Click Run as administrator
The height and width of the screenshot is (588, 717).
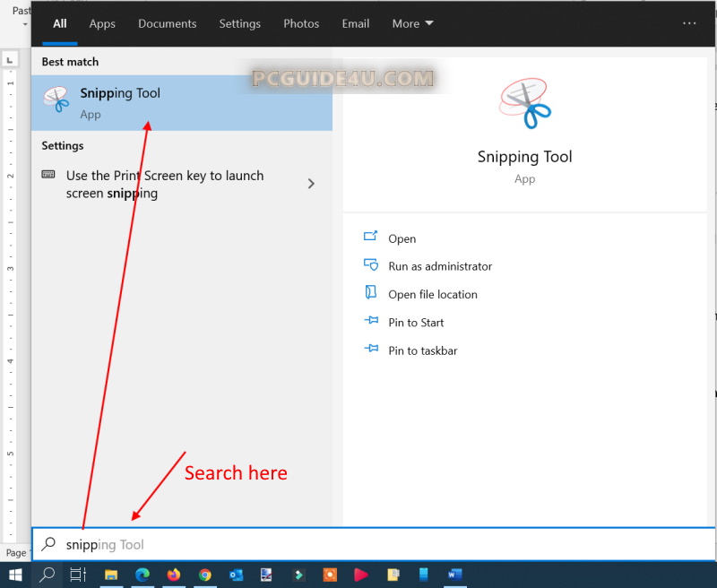pos(439,266)
